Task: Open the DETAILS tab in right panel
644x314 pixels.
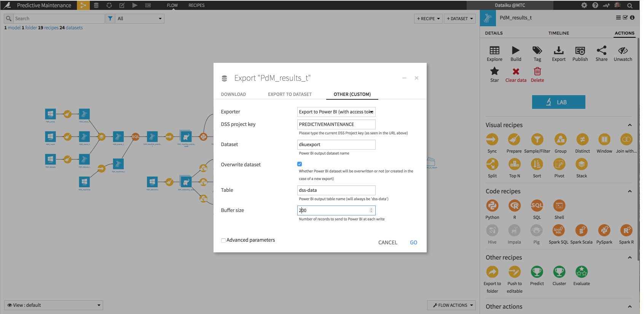Action: coord(494,33)
